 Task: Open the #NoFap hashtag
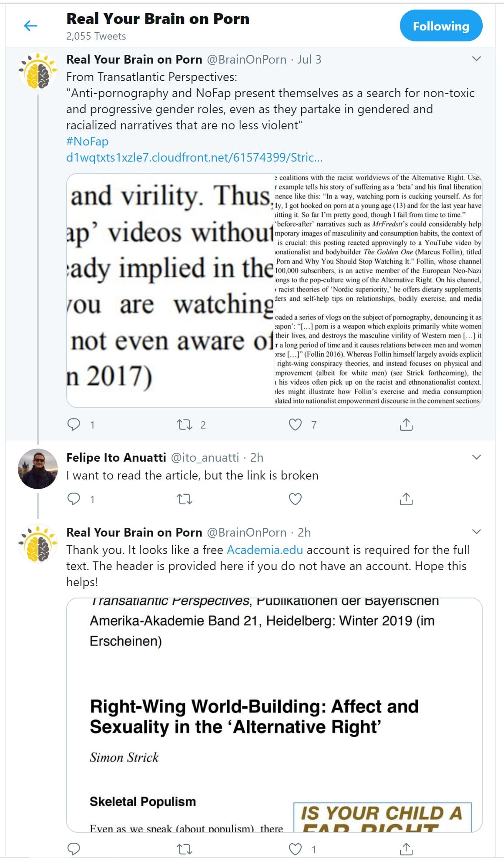coord(87,141)
